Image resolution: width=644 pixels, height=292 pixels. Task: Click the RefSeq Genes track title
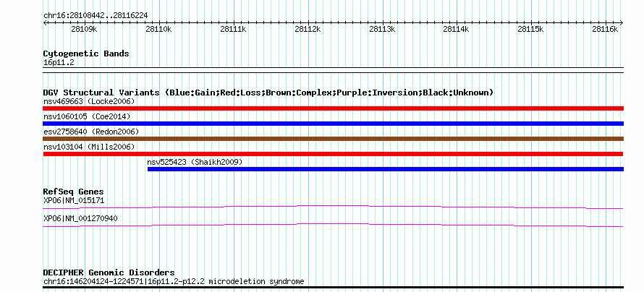pos(74,192)
